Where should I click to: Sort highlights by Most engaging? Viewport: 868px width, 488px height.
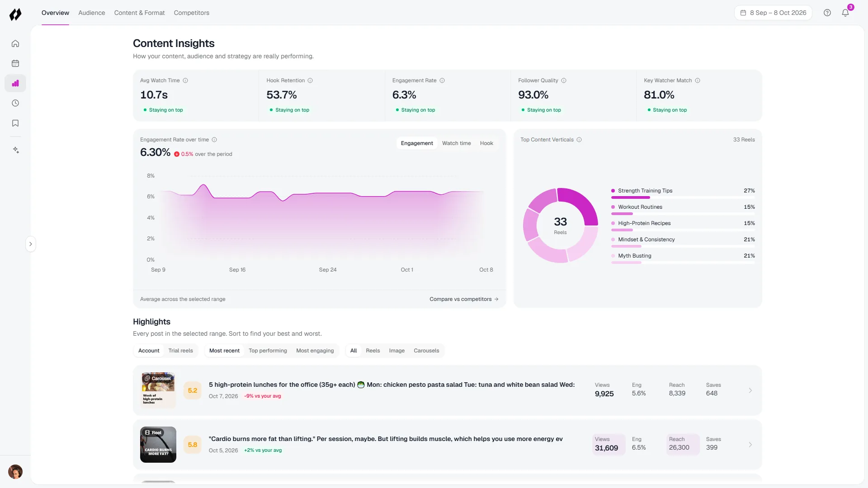[x=315, y=351]
